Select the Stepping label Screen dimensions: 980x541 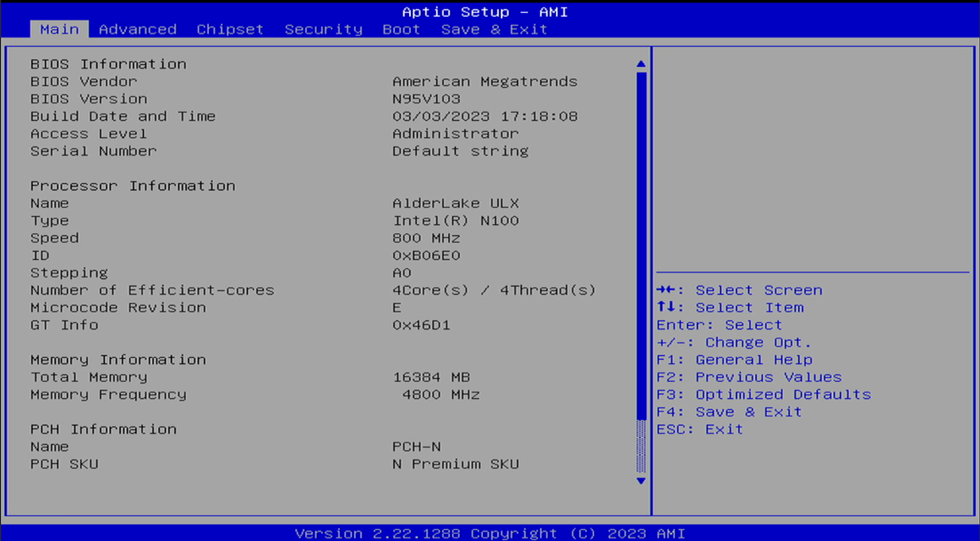point(69,273)
